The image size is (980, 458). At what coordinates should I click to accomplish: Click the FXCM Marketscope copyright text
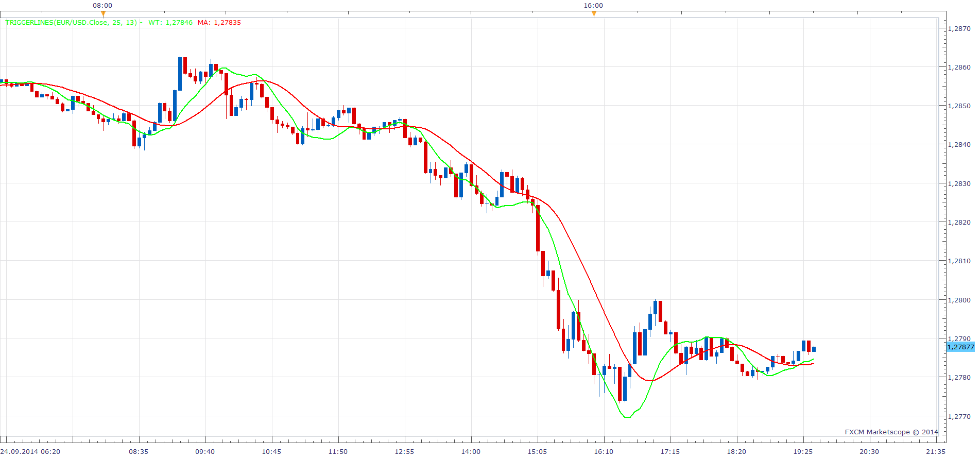(891, 432)
